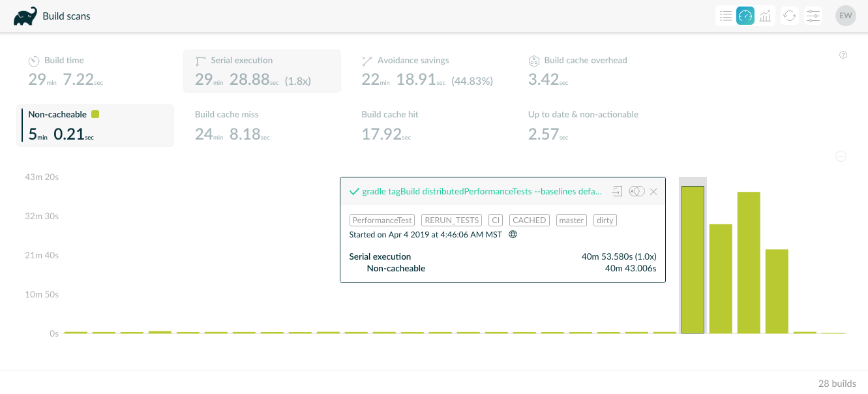This screenshot has height=394, width=868.
Task: Open the trends chart view
Action: click(766, 16)
